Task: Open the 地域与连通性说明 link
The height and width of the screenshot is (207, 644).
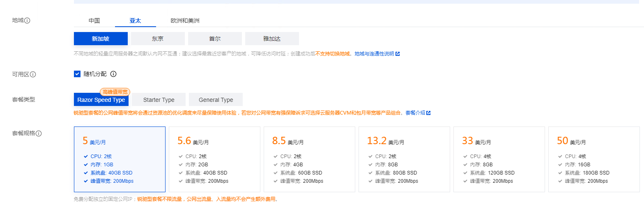Action: click(374, 54)
